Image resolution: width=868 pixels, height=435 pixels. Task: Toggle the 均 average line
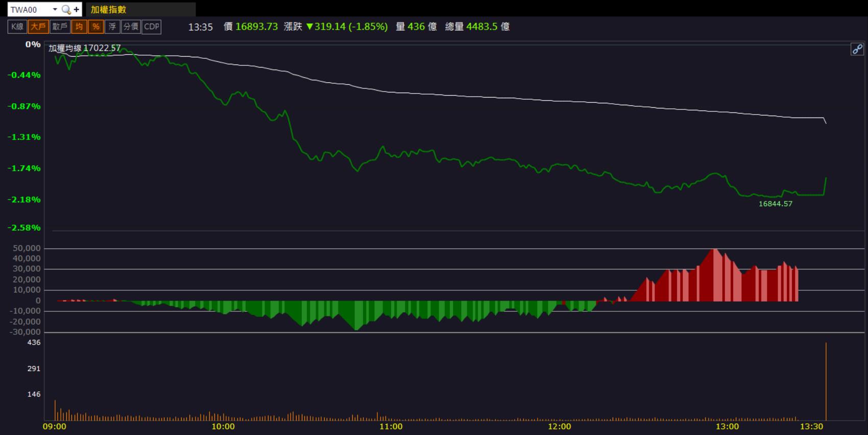pyautogui.click(x=79, y=27)
